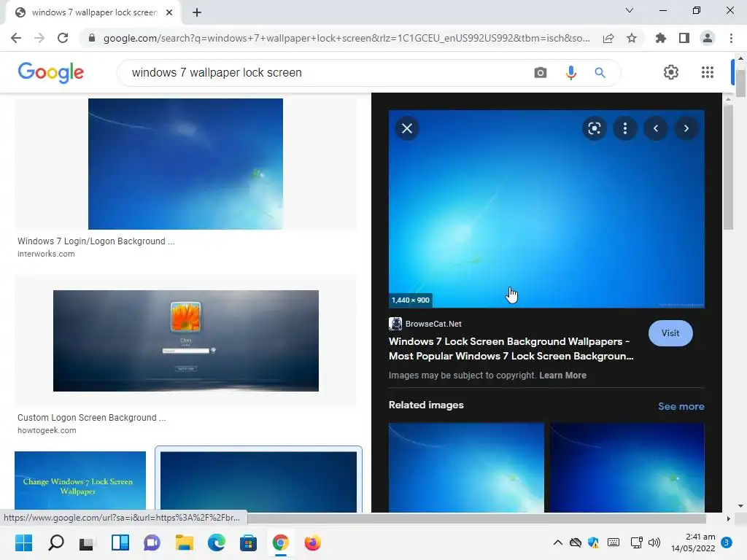Launch Microsoft Edge from taskbar
This screenshot has width=747, height=560.
tap(216, 542)
